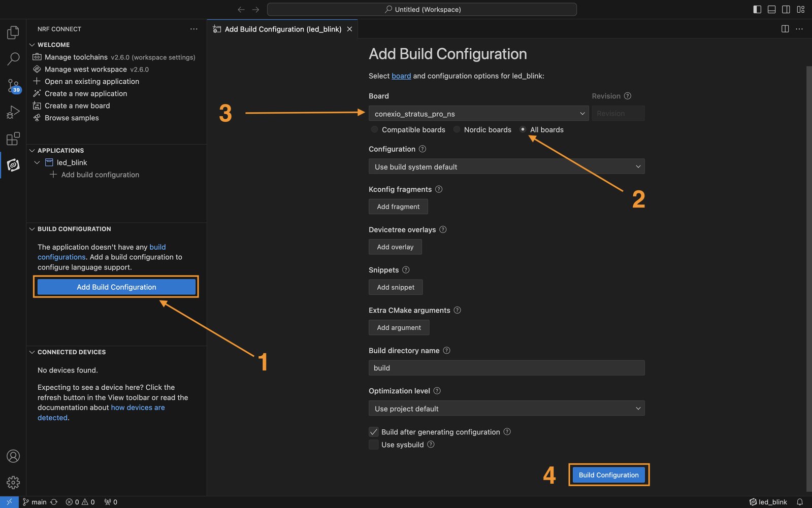
Task: Select the Nordic boards radio button
Action: (x=457, y=129)
